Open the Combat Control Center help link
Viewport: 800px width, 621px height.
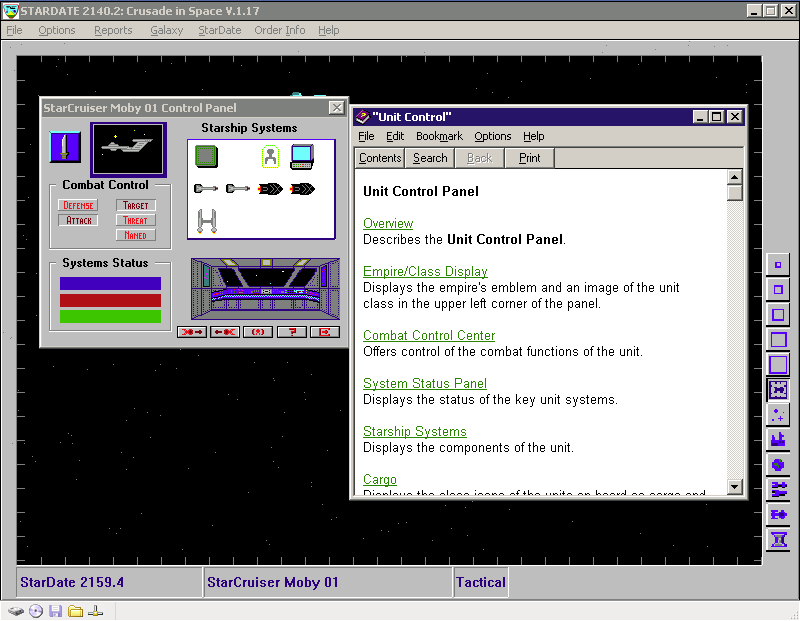tap(429, 335)
